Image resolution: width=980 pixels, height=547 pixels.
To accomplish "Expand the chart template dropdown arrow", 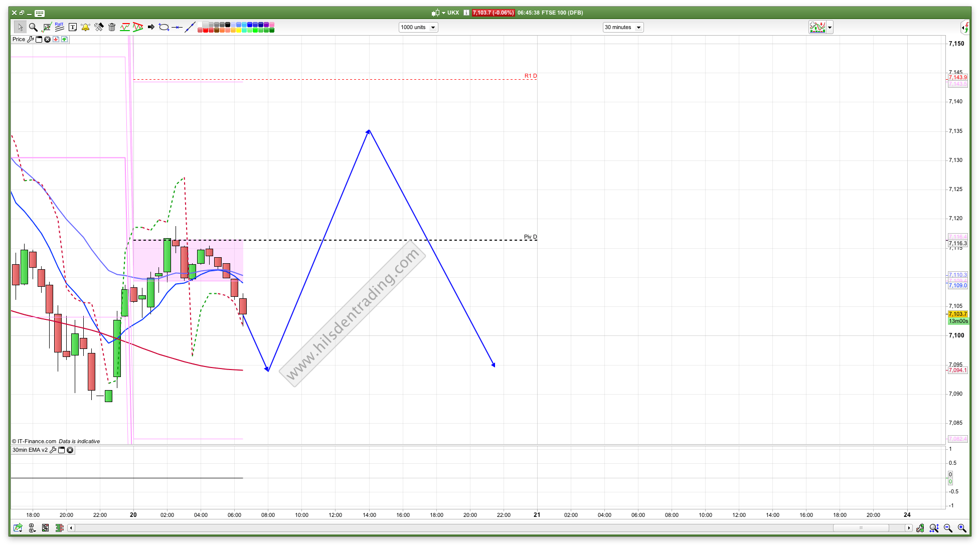I will (830, 28).
